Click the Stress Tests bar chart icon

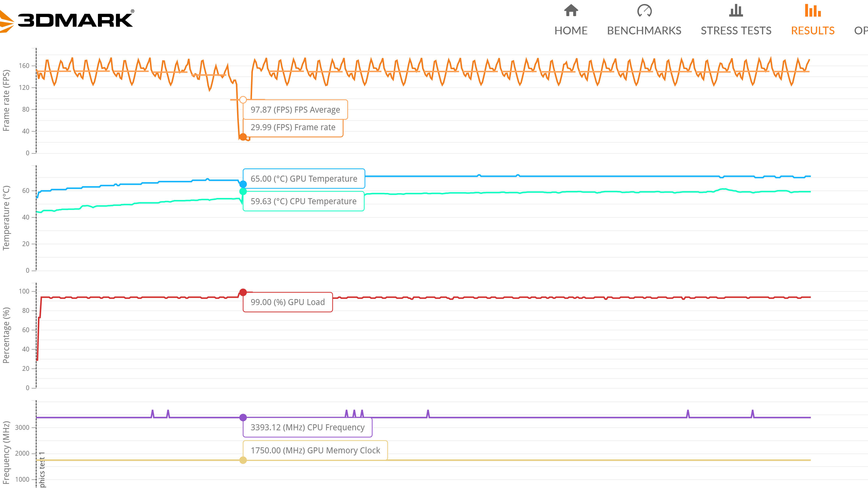click(x=736, y=11)
